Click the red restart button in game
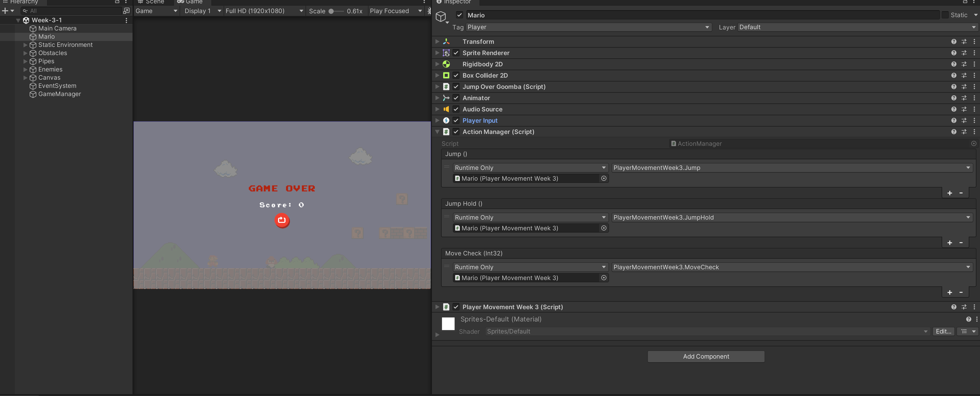This screenshot has height=396, width=980. 282,220
